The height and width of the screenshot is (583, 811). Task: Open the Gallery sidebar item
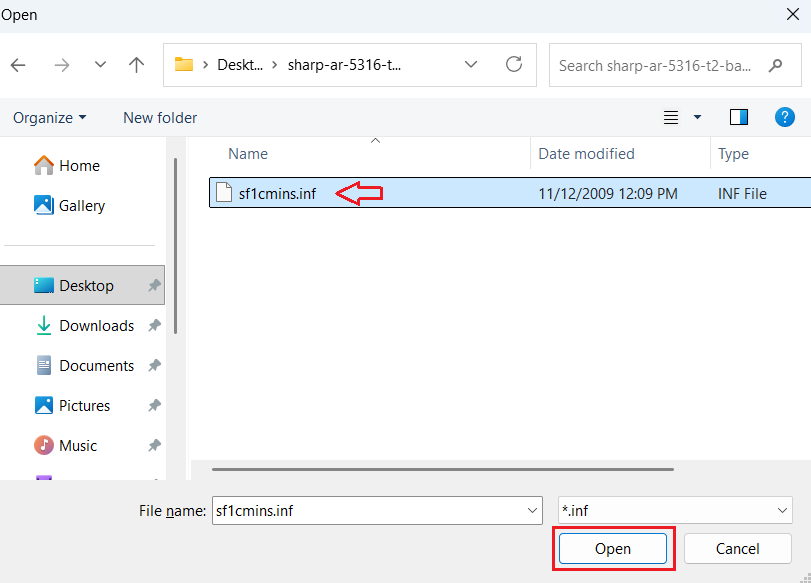pos(78,205)
